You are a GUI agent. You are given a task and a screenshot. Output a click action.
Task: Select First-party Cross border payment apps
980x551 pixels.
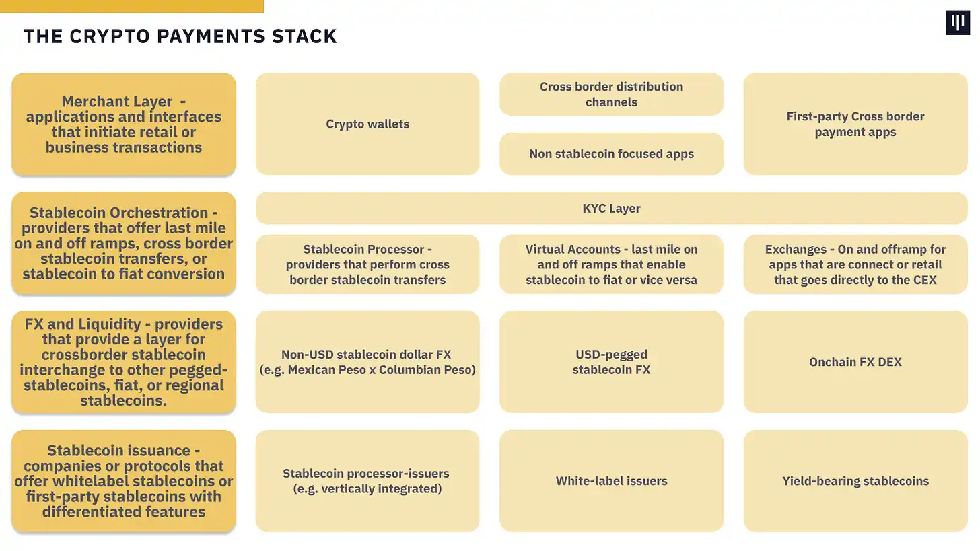coord(855,124)
